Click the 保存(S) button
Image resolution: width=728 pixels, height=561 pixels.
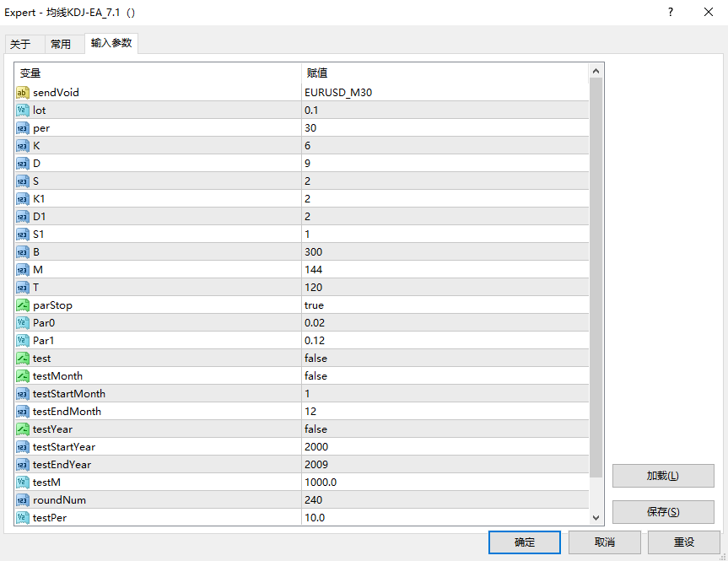(663, 512)
